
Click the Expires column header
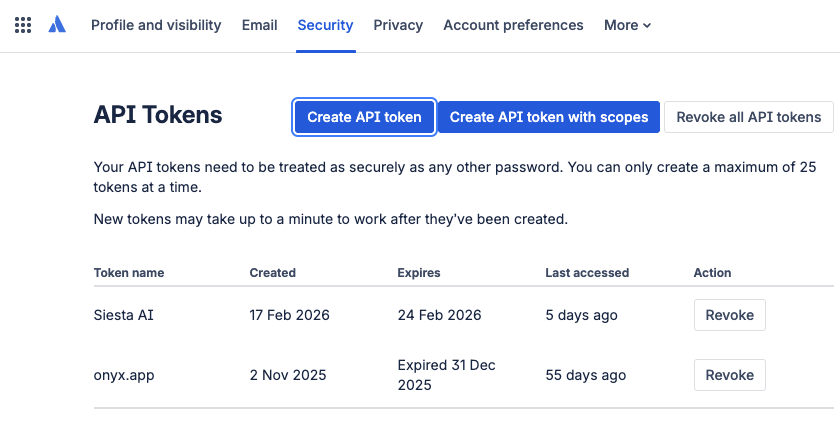click(419, 272)
